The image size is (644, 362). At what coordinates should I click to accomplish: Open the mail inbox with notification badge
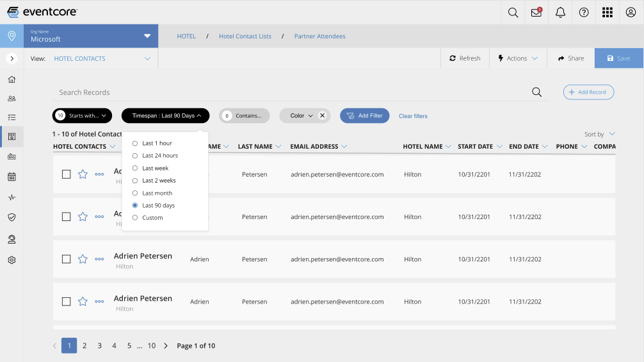point(536,12)
